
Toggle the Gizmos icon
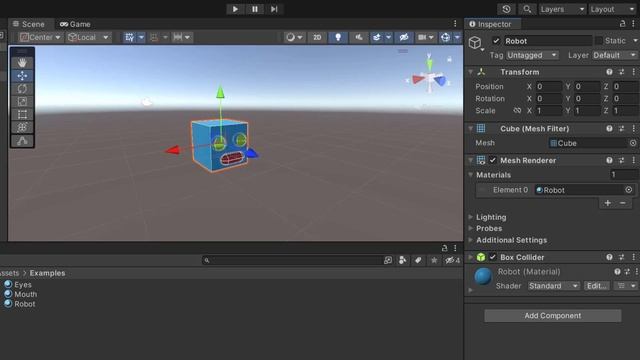tap(445, 37)
